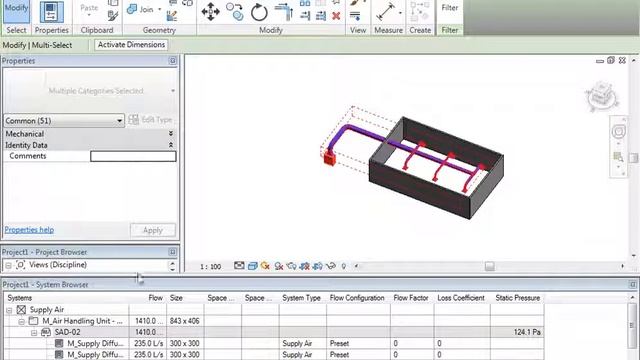Click the Trim/Extend Single Element icon
The width and height of the screenshot is (640, 360).
(x=305, y=16)
